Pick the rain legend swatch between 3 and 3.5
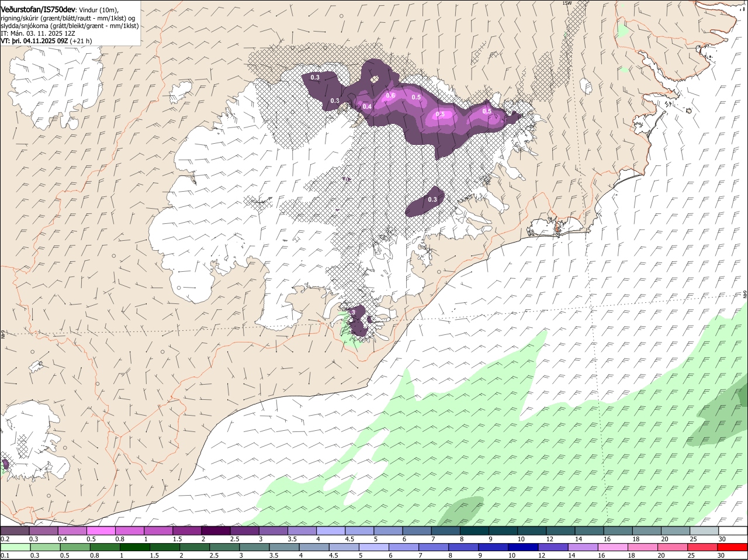Image resolution: width=748 pixels, height=560 pixels. tap(255, 547)
